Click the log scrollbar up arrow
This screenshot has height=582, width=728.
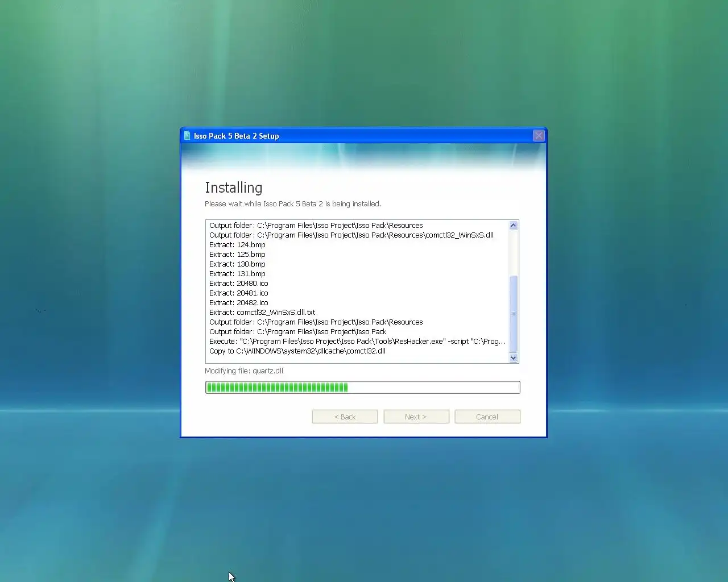coord(514,225)
